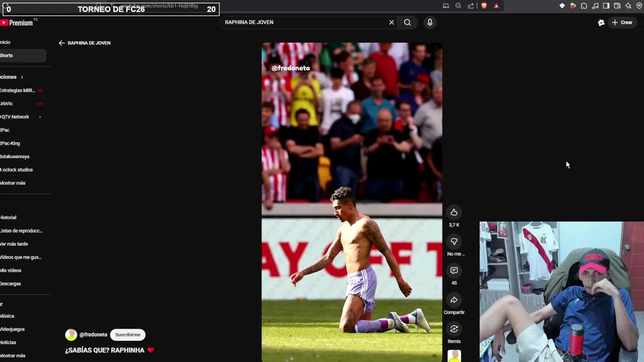Screen dimensions: 644x362
Task: Click the Shorts video player area
Action: point(352,202)
